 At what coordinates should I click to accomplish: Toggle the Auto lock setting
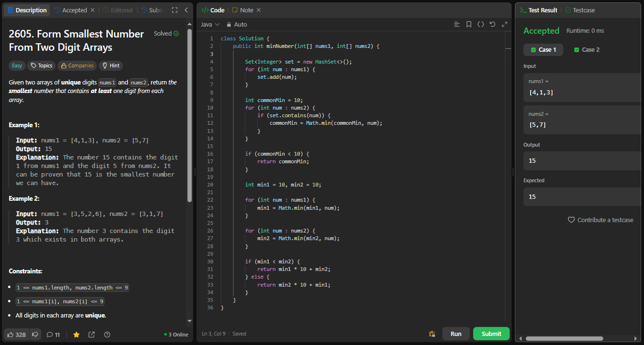click(x=236, y=25)
